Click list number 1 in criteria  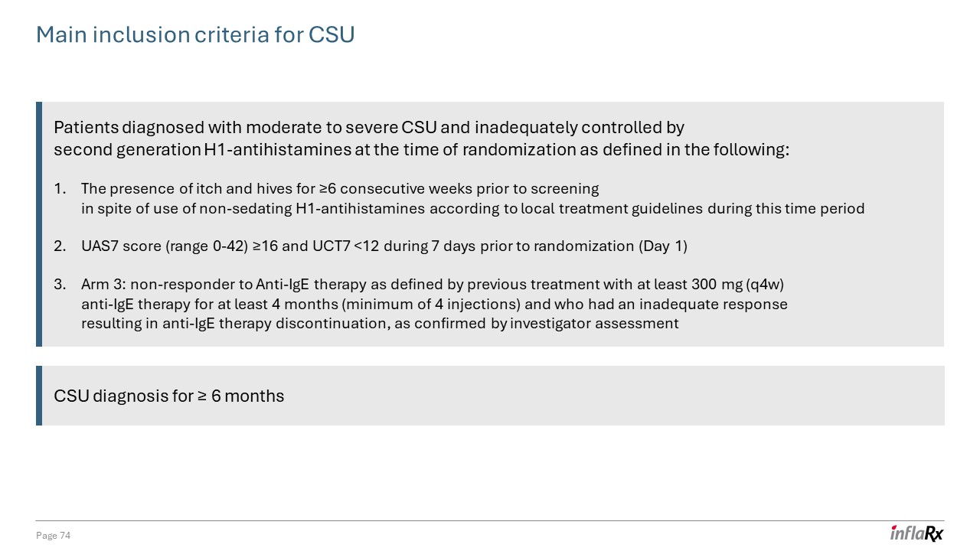click(x=60, y=189)
